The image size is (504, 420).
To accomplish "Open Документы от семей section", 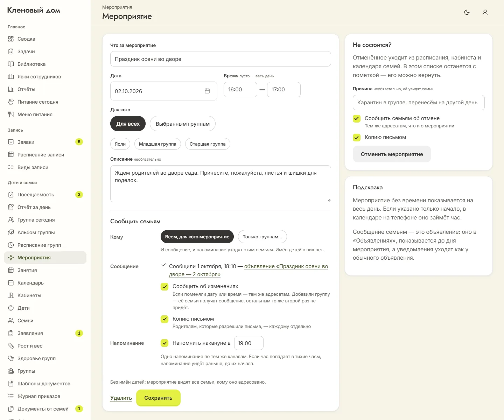I will (x=45, y=409).
